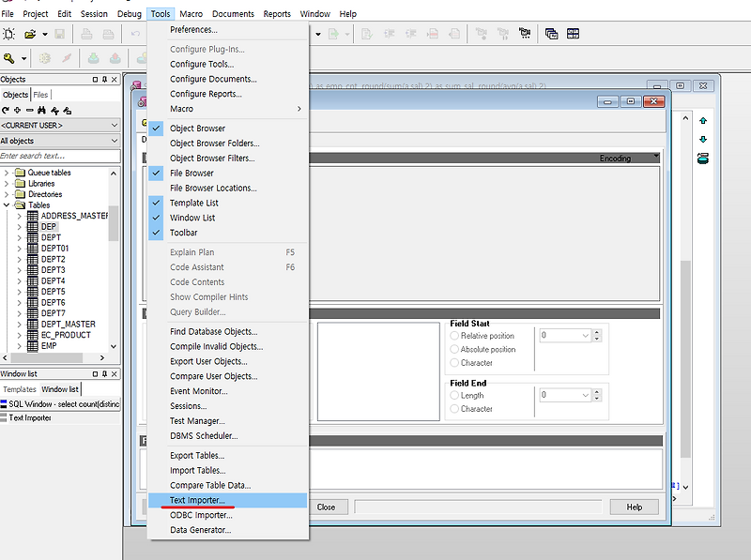
Task: Click the Print toolbar icon
Action: pyautogui.click(x=85, y=34)
